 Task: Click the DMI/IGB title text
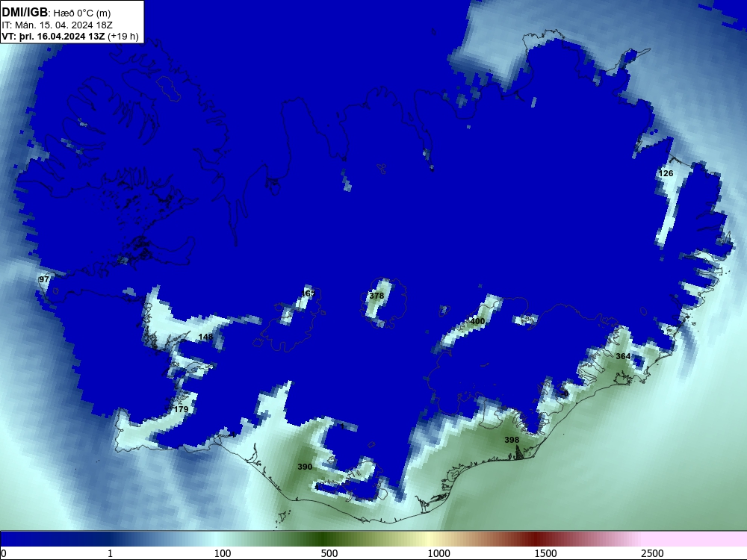25,12
